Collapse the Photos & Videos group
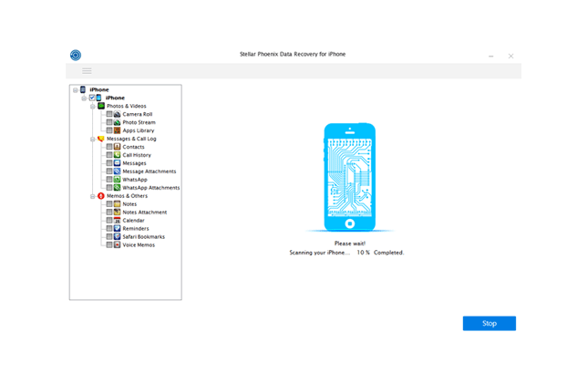588x384 pixels. 92,106
